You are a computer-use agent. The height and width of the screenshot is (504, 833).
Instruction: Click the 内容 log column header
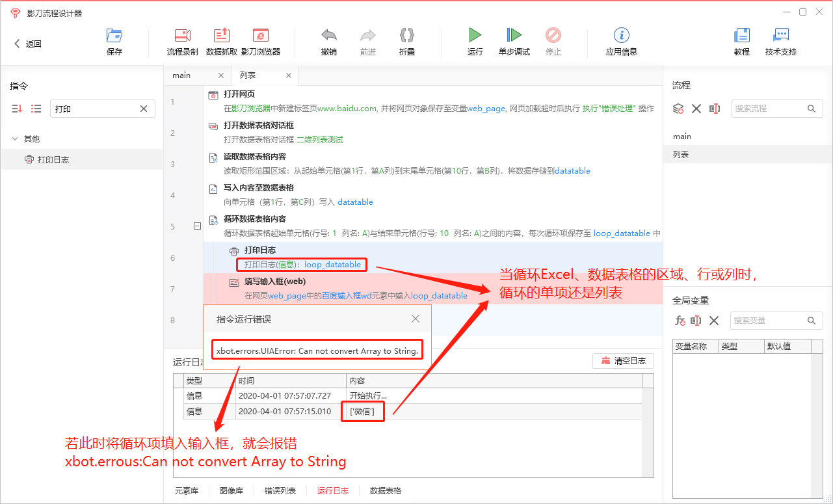[494, 380]
